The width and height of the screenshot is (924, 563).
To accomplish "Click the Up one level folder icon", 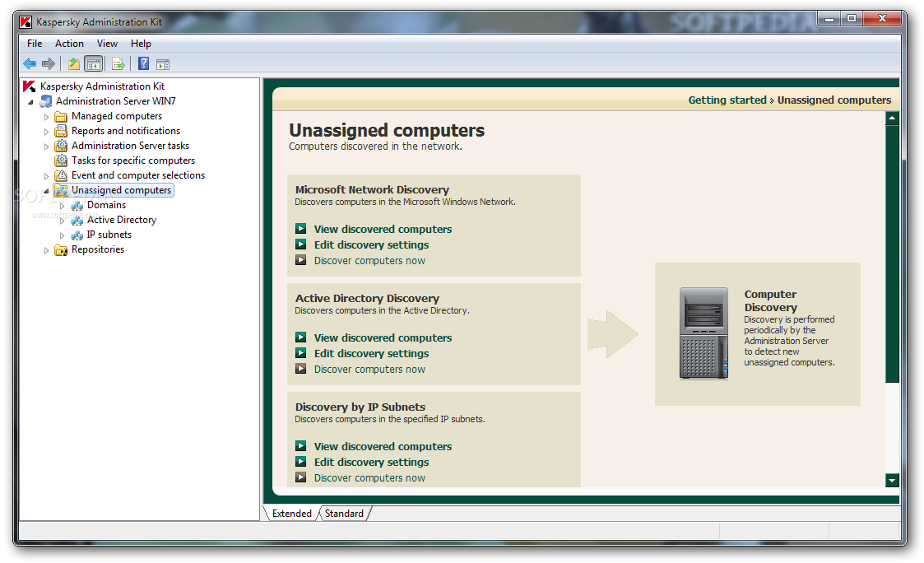I will 74,63.
